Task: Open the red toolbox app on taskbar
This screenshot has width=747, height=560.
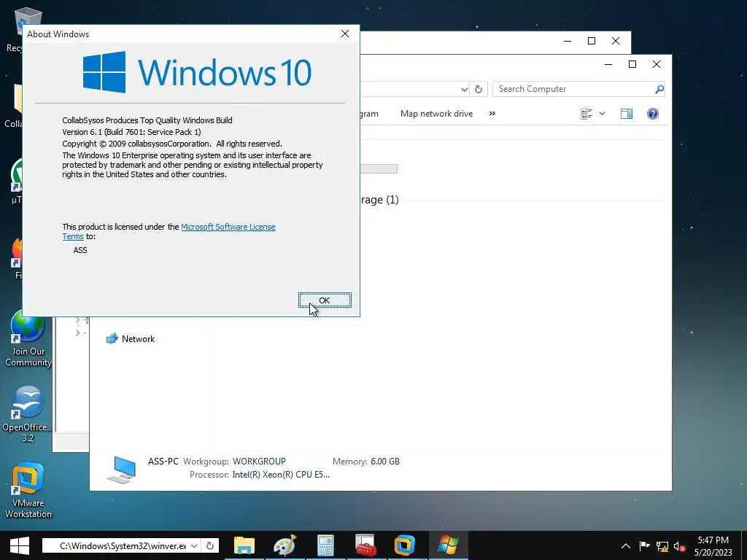Action: point(366,545)
